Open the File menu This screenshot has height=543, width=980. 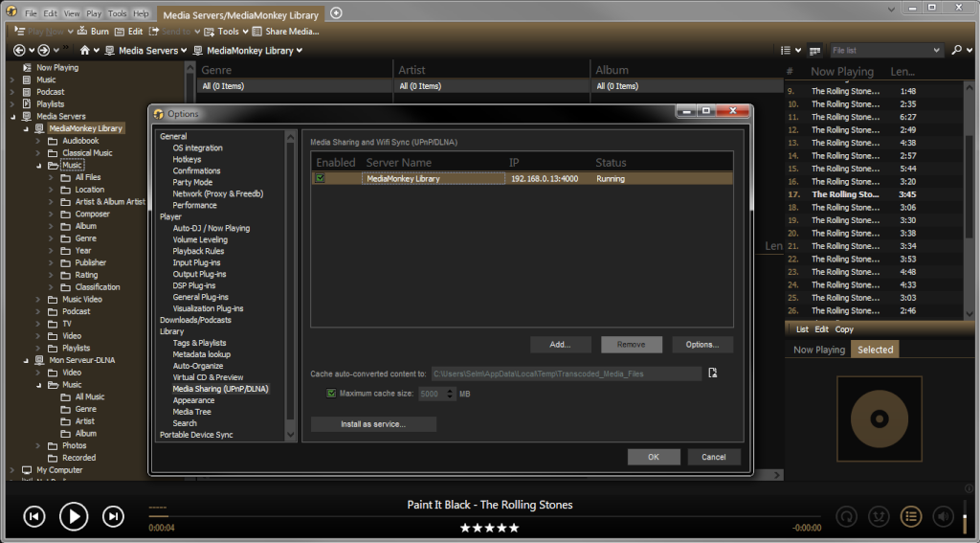[31, 13]
